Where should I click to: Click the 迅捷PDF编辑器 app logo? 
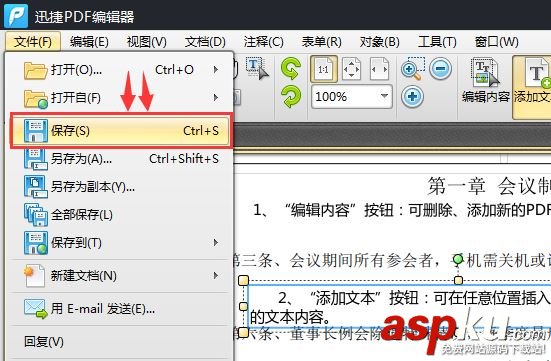point(16,16)
